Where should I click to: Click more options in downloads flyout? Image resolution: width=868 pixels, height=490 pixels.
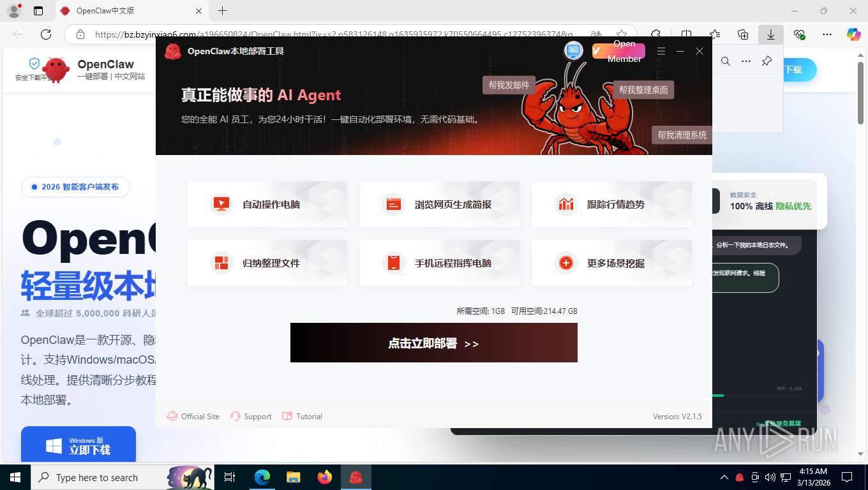click(x=746, y=61)
